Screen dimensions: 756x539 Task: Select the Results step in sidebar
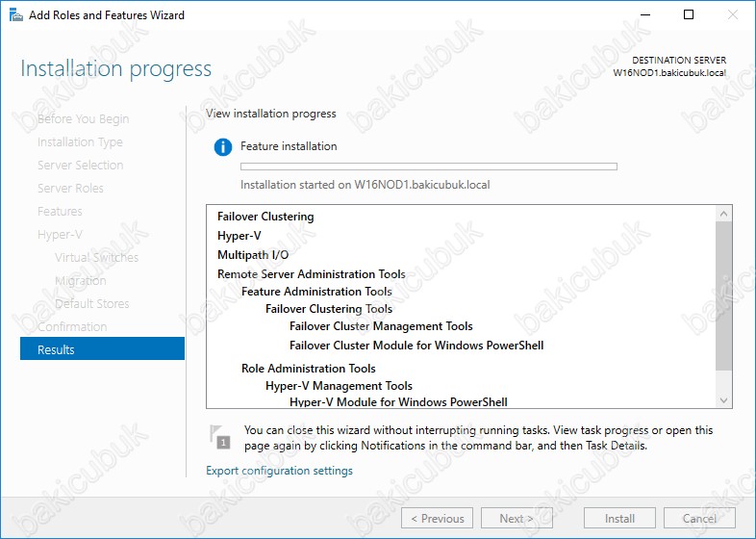tap(102, 349)
